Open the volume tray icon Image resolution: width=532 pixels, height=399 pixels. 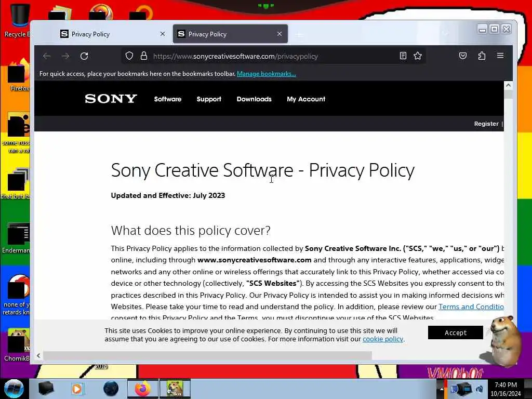click(x=480, y=389)
